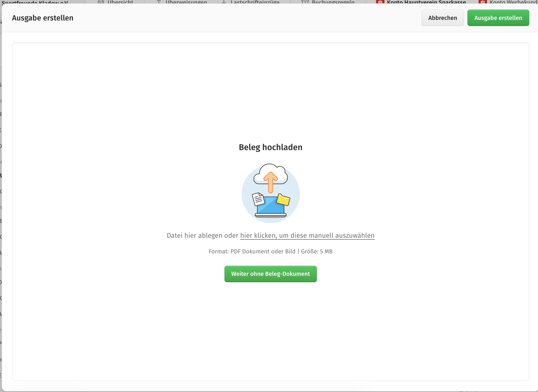Follow the 'hier klicken' manual selection link
The image size is (538, 392).
pos(307,235)
